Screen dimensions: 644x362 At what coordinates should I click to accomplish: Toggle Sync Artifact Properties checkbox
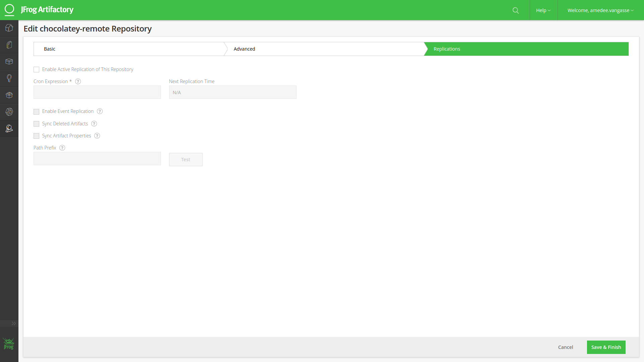[36, 136]
